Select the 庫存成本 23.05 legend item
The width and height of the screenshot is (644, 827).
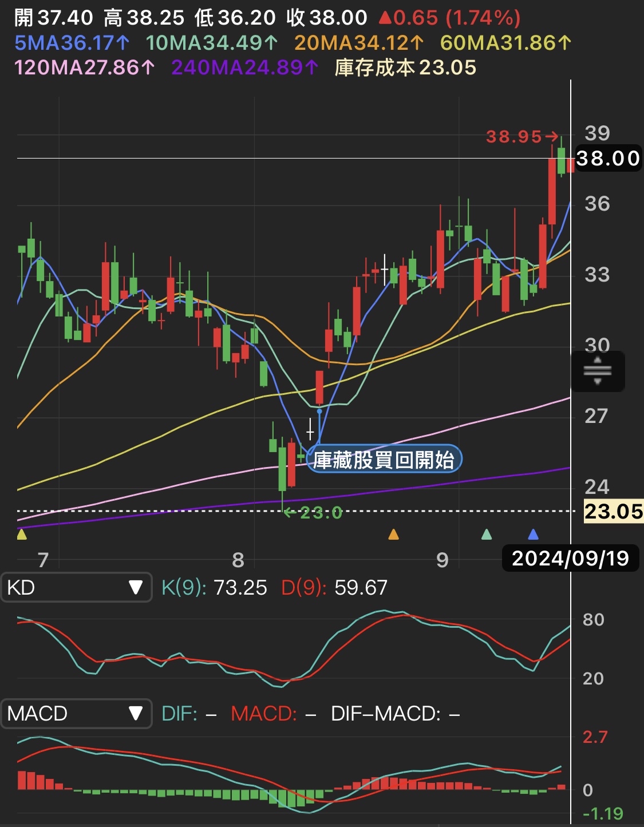click(x=405, y=68)
